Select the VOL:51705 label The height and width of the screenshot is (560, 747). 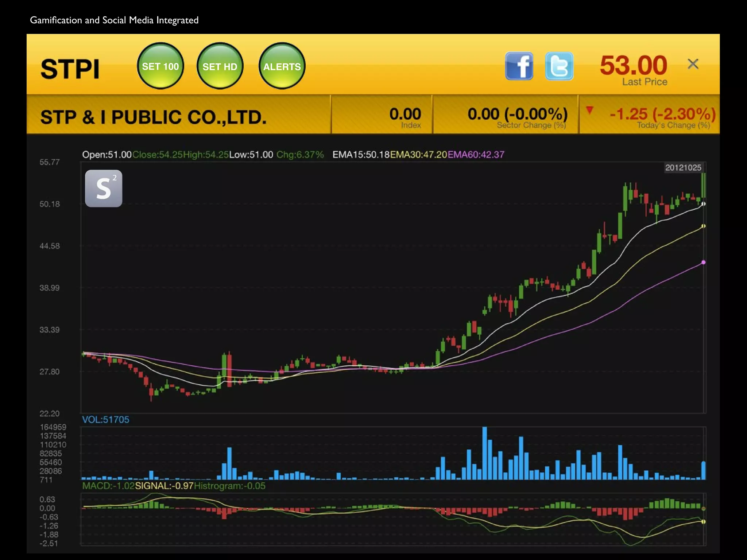[x=105, y=420]
